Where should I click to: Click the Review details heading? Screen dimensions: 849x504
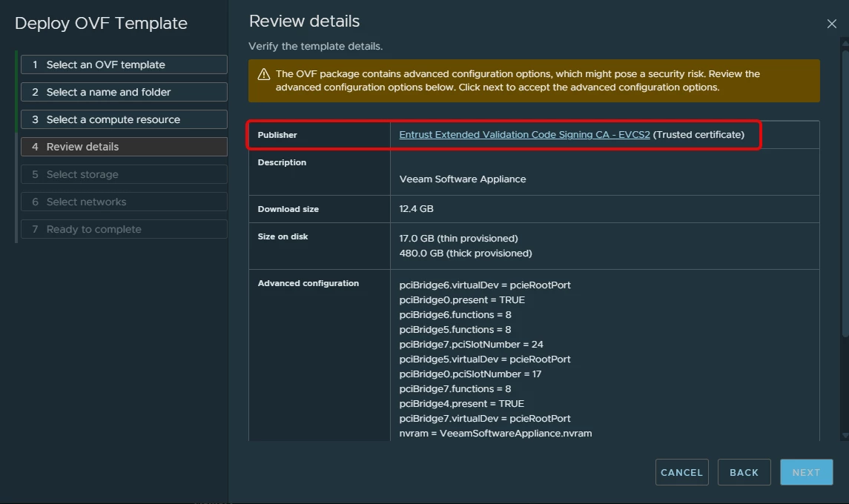(304, 21)
